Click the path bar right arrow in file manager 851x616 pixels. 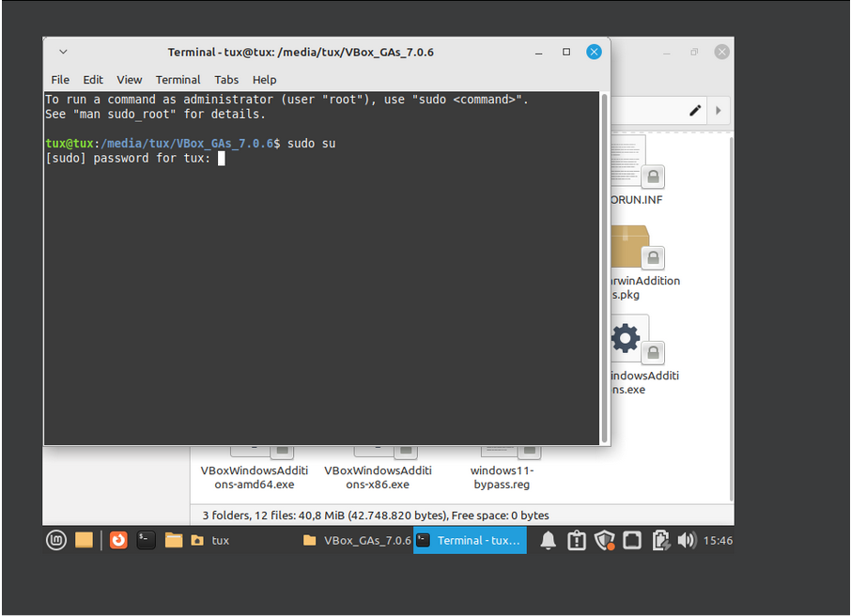click(x=719, y=111)
